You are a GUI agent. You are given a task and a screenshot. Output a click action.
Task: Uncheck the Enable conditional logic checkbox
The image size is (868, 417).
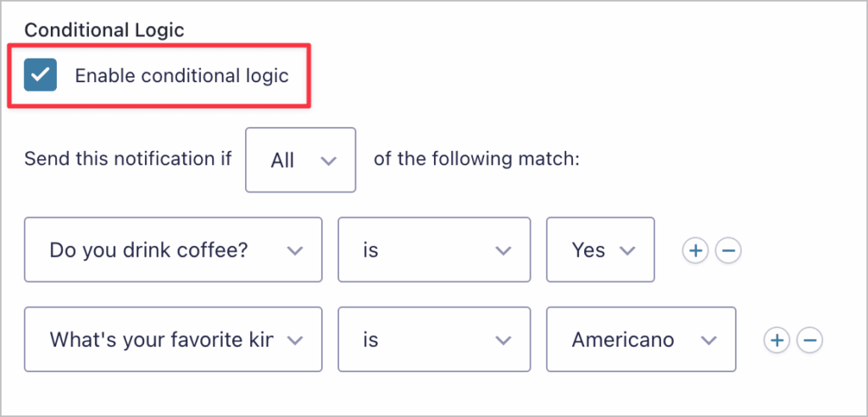click(41, 75)
